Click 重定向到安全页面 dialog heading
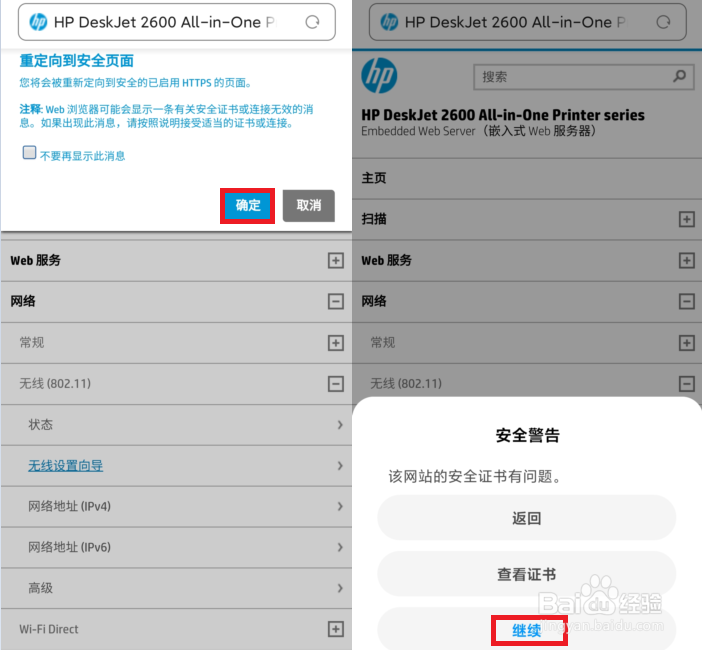702x650 pixels. pos(77,60)
